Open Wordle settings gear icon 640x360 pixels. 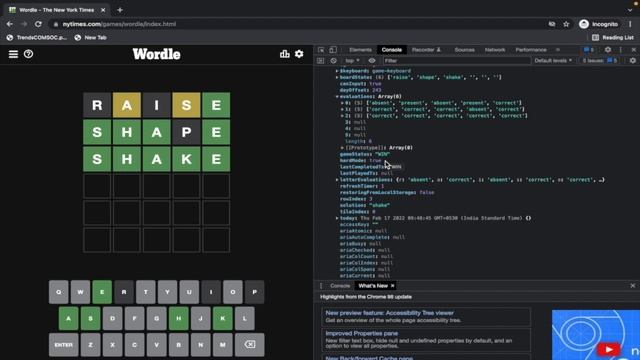[x=299, y=54]
